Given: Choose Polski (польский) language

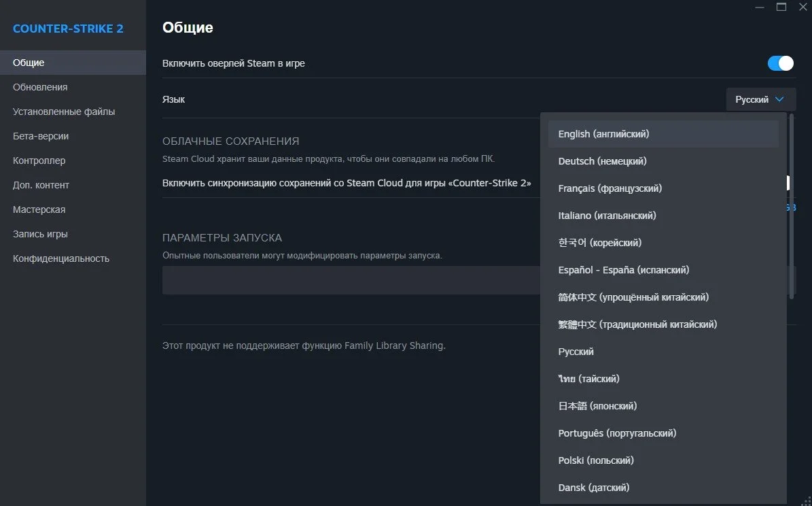Looking at the screenshot, I should coord(663,461).
